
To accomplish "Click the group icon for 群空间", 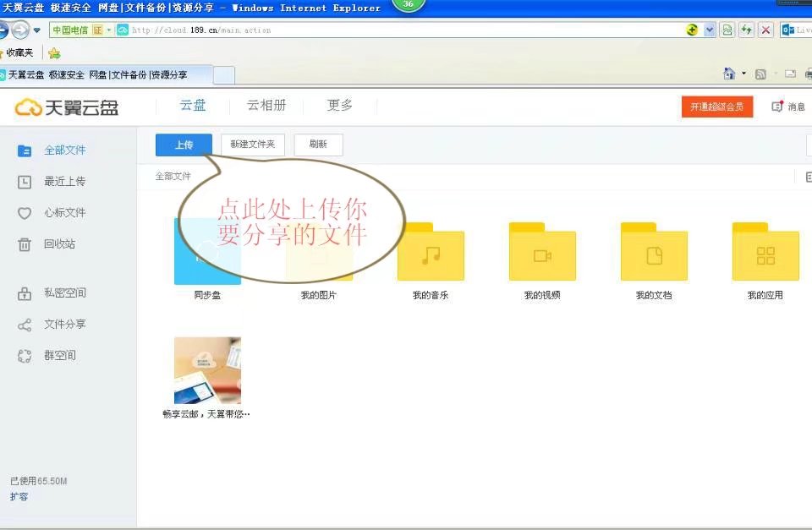I will pos(25,356).
